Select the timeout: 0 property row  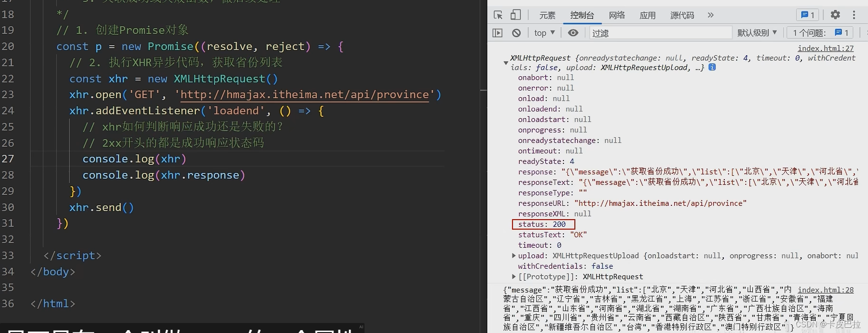pyautogui.click(x=540, y=245)
